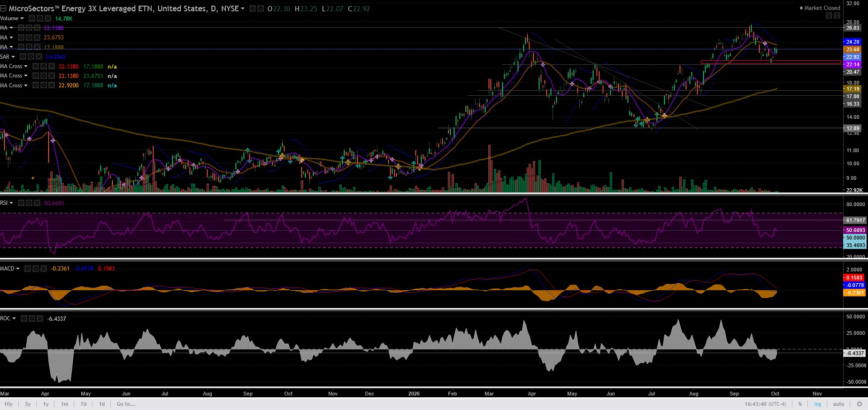The image size is (868, 410).
Task: Expand the NYSE symbol dropdown arrow
Action: pos(243,8)
